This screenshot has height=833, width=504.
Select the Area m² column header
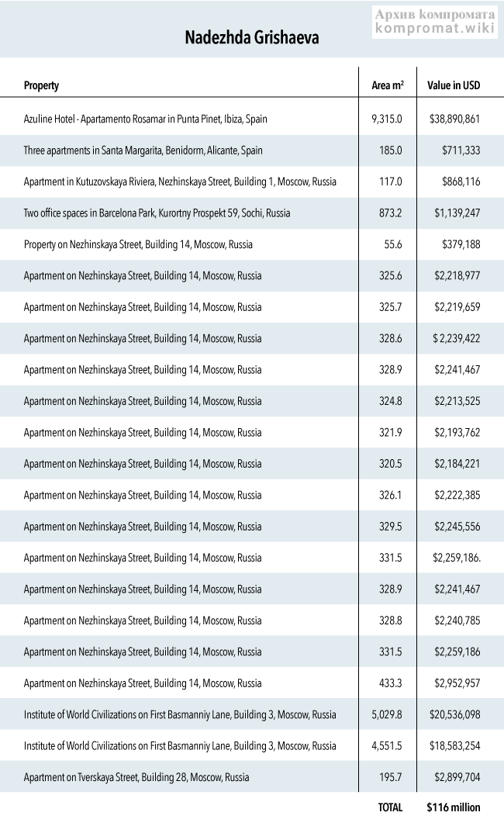[x=388, y=85]
